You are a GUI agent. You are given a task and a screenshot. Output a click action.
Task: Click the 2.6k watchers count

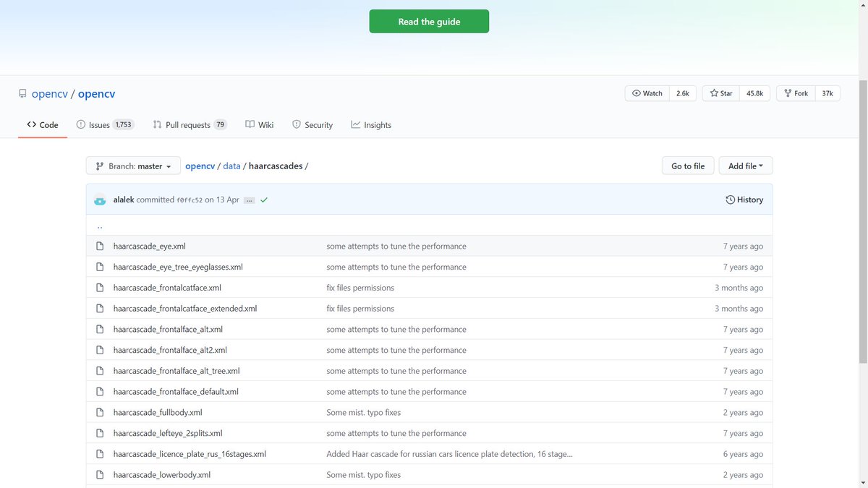coord(683,93)
